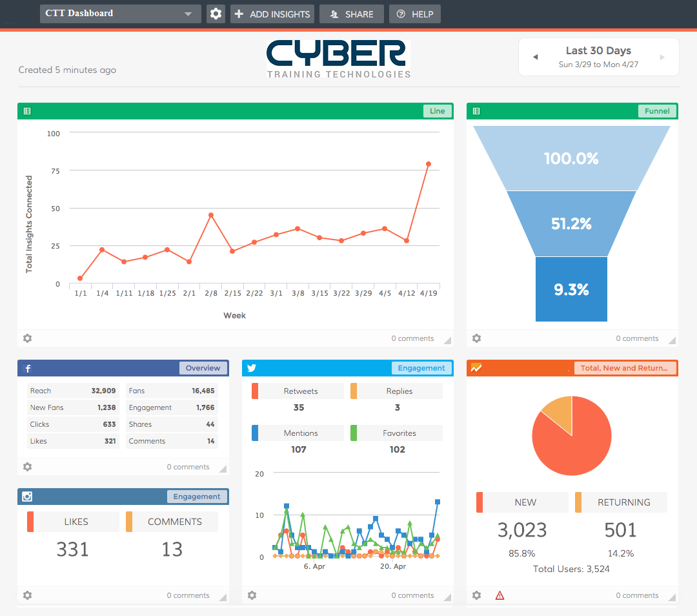Click the SHARE button
697x616 pixels.
point(351,13)
